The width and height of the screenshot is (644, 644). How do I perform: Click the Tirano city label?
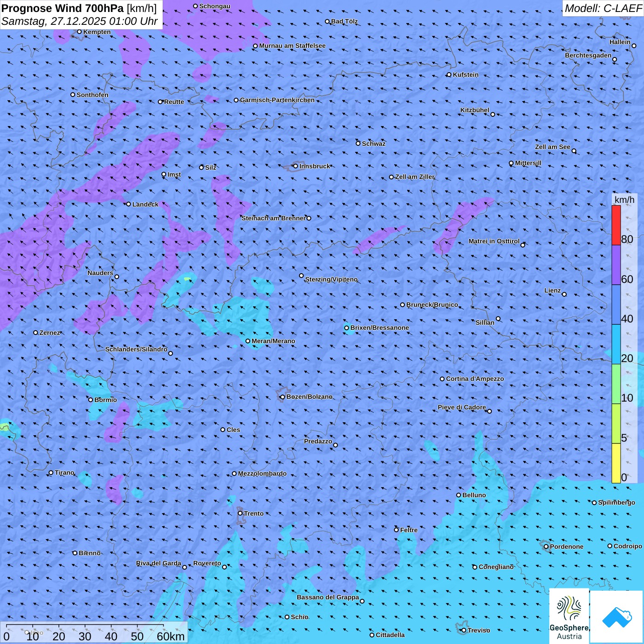64,472
